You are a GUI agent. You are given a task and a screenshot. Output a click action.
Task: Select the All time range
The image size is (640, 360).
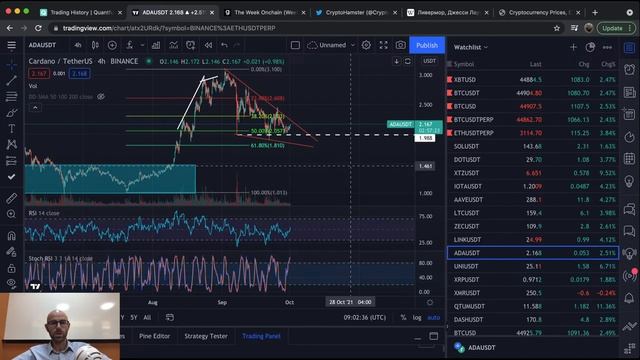click(x=147, y=318)
